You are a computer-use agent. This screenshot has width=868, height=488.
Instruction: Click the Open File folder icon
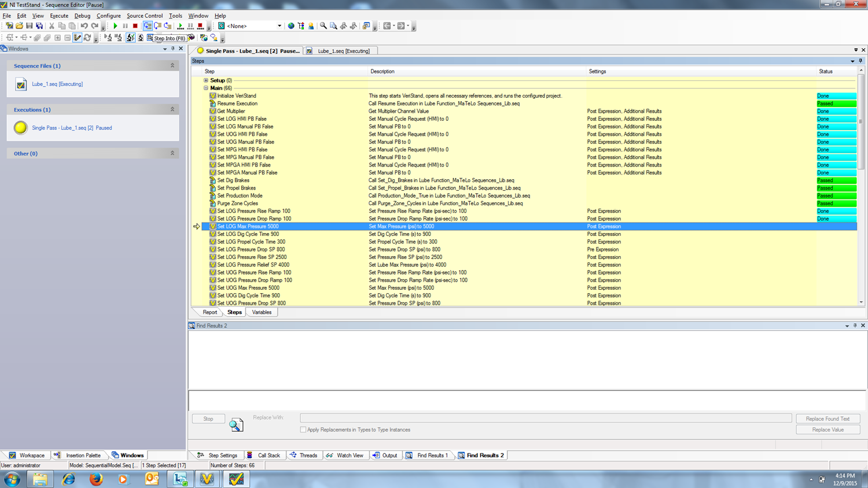[x=19, y=26]
